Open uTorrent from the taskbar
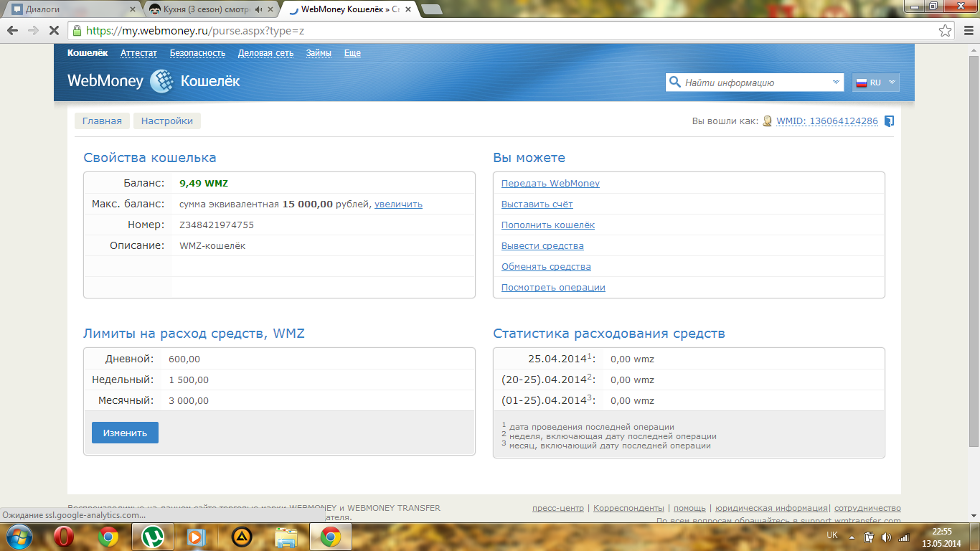980x551 pixels. tap(151, 537)
